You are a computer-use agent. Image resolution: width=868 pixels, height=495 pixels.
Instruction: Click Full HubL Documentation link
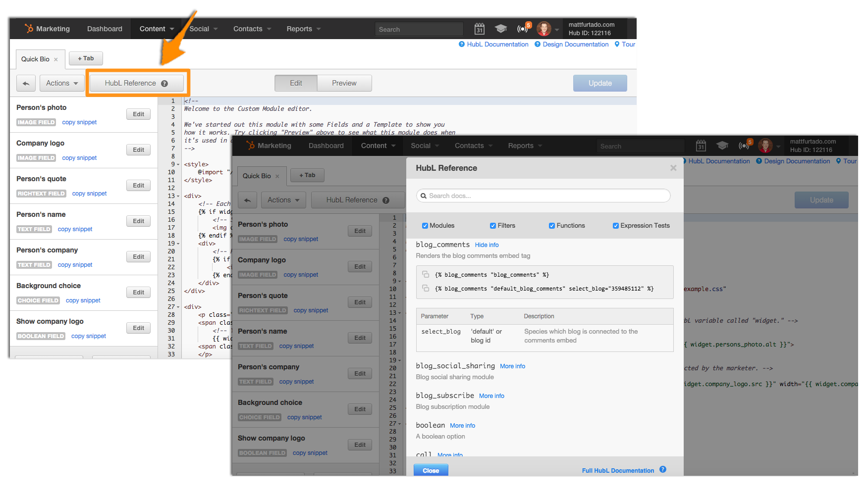(617, 470)
